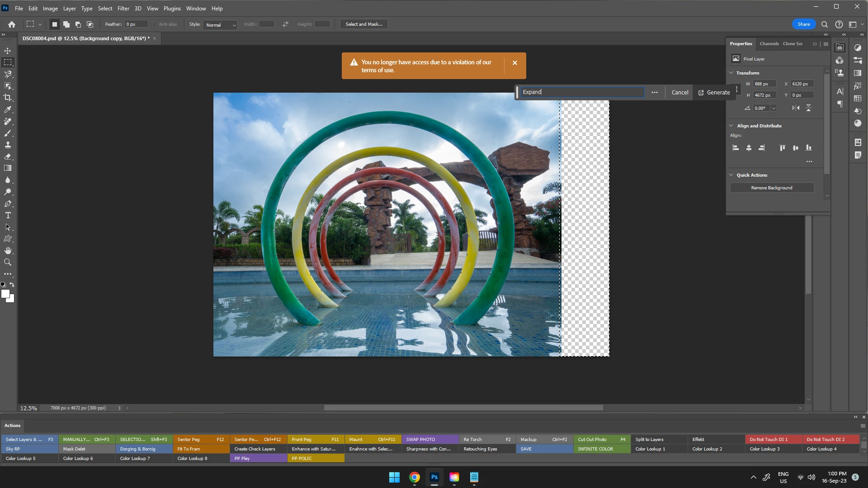
Task: Flip horizontal in Transform section
Action: pos(796,108)
